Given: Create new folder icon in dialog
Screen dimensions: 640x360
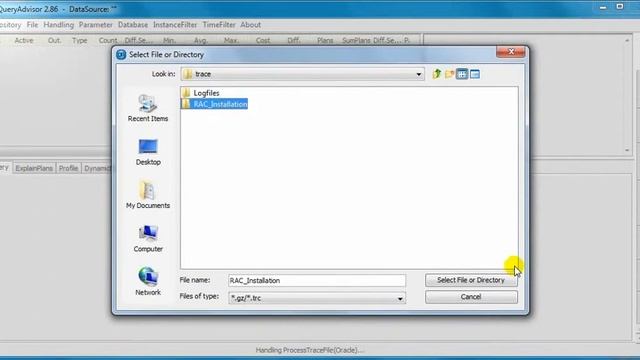Looking at the screenshot, I should [x=449, y=74].
